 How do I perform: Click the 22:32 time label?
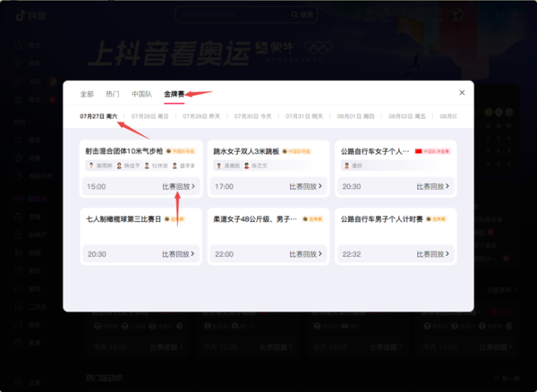(x=352, y=254)
